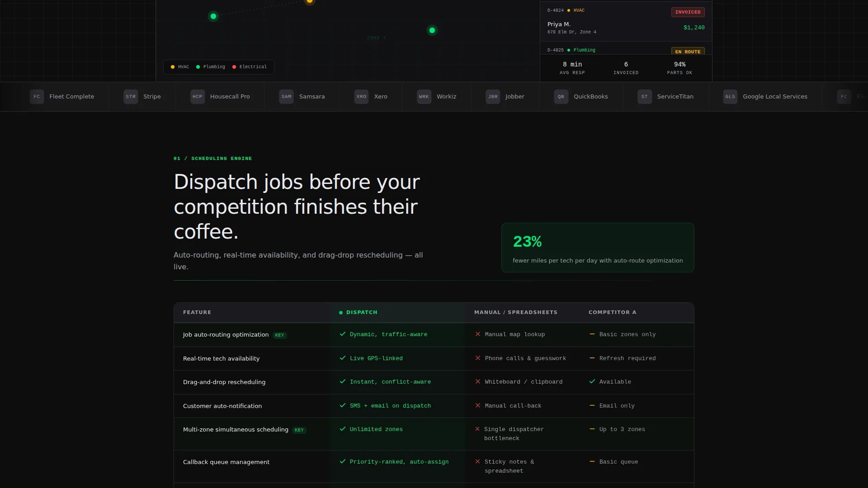Click the EN ROUTE status badge
The image size is (868, 488).
pyautogui.click(x=688, y=52)
